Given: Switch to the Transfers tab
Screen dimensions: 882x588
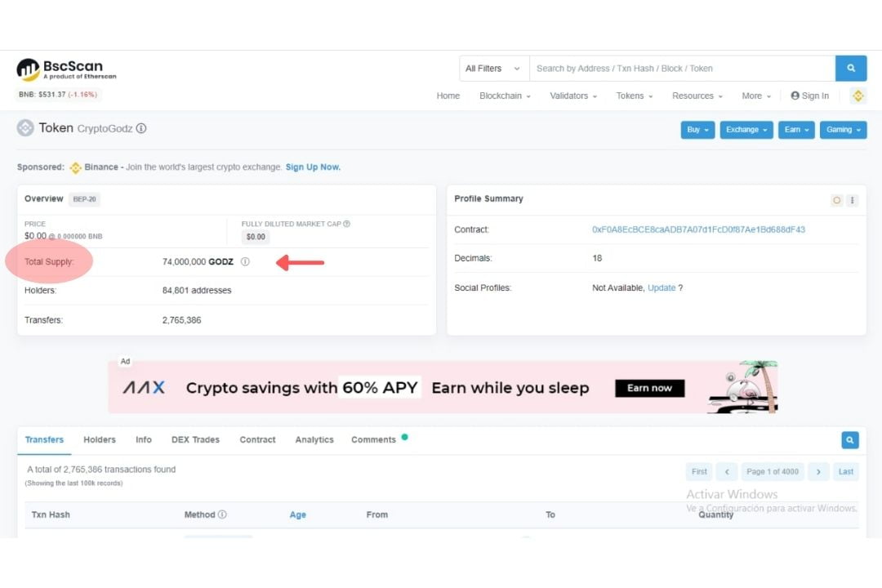Looking at the screenshot, I should 44,440.
